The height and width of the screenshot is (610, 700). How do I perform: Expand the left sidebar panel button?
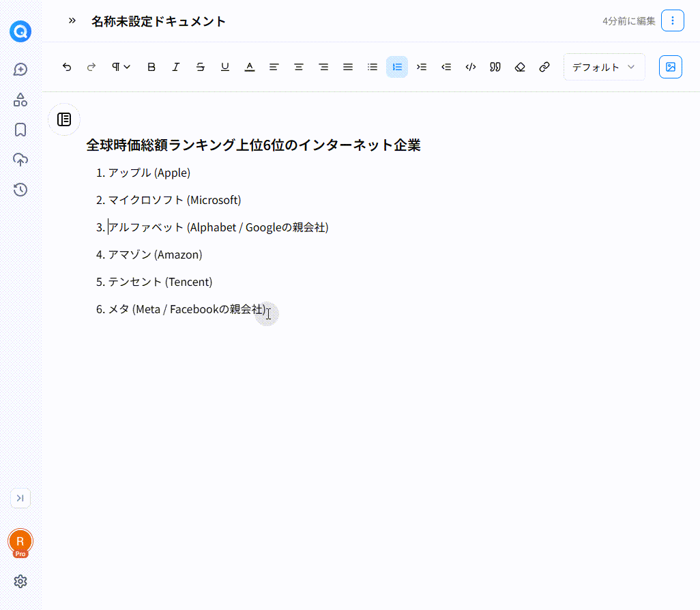(20, 498)
